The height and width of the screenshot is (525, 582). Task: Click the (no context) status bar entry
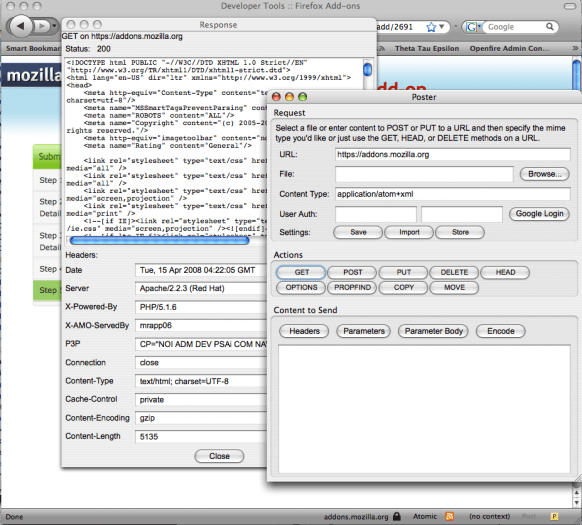point(489,516)
